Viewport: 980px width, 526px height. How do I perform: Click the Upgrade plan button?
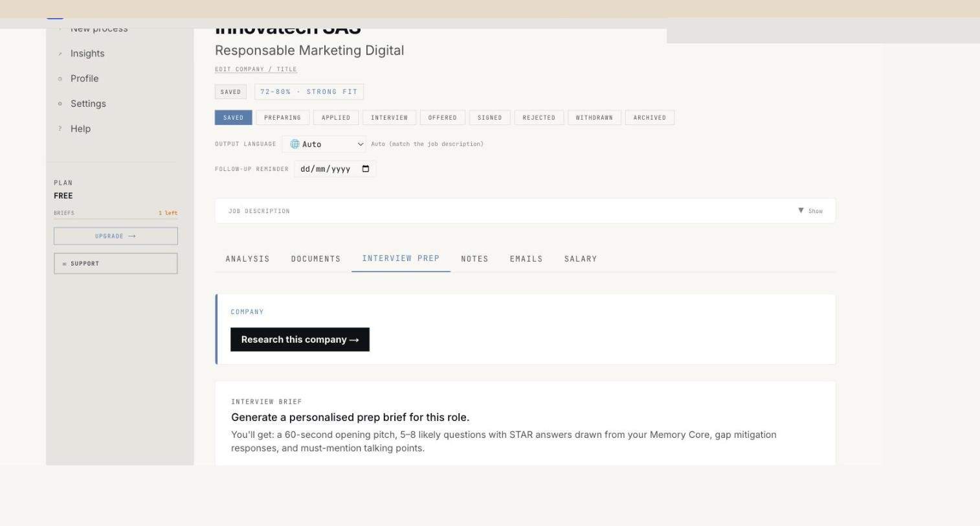[x=116, y=236]
